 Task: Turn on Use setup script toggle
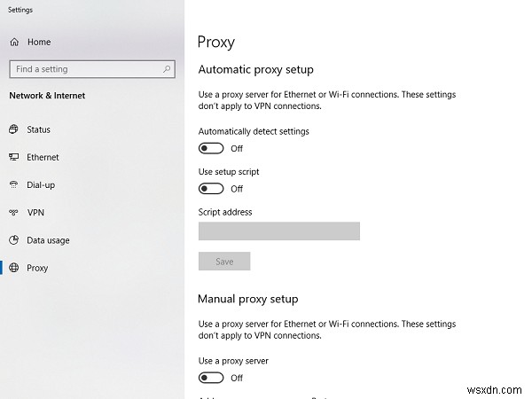click(x=211, y=189)
